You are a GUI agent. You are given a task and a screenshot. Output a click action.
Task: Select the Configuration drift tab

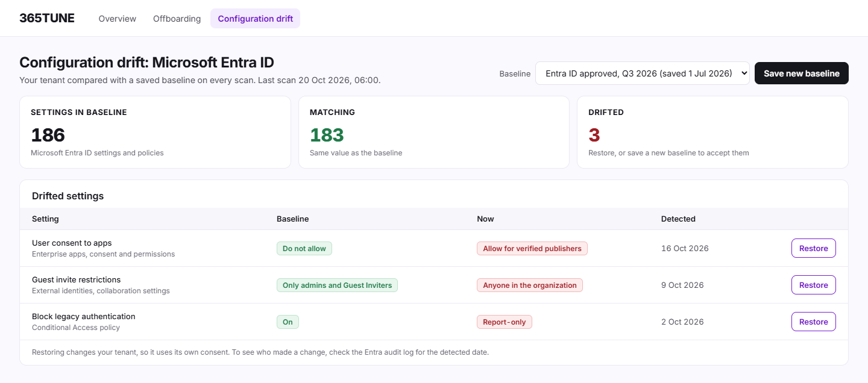[x=255, y=19]
